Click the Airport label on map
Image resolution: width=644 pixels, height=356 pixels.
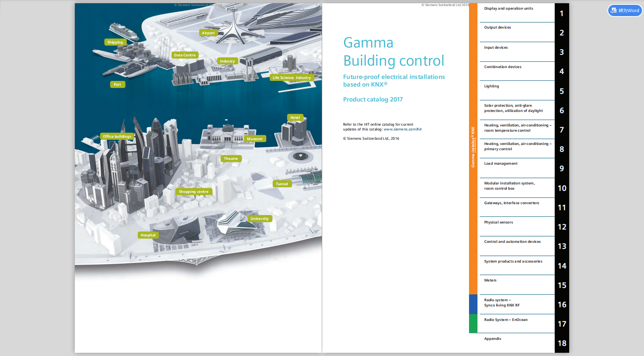[x=208, y=33]
